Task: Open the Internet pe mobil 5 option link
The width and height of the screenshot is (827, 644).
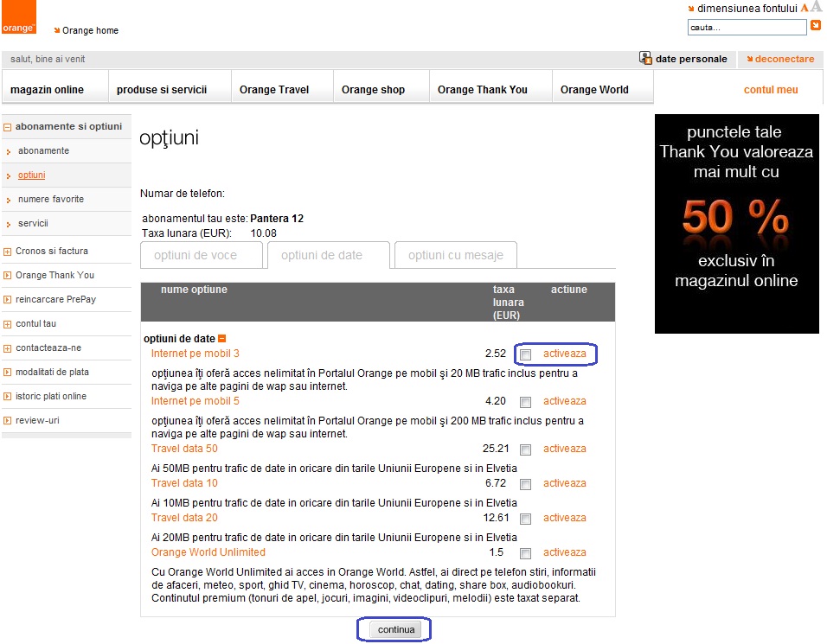Action: (196, 401)
